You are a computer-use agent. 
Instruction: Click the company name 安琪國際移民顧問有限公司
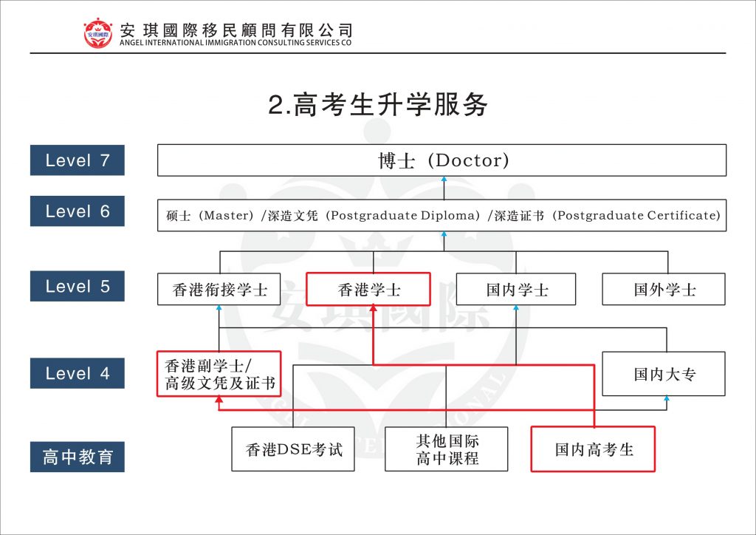coord(236,30)
